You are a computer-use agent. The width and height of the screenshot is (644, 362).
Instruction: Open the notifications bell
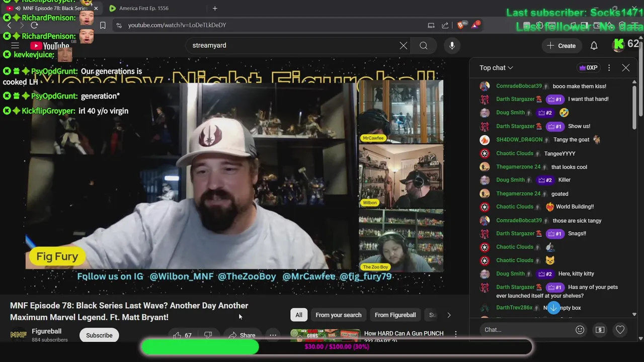[594, 45]
